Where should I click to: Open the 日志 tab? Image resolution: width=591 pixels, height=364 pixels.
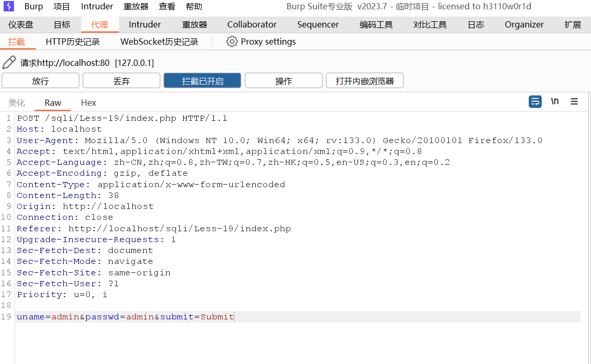[476, 24]
